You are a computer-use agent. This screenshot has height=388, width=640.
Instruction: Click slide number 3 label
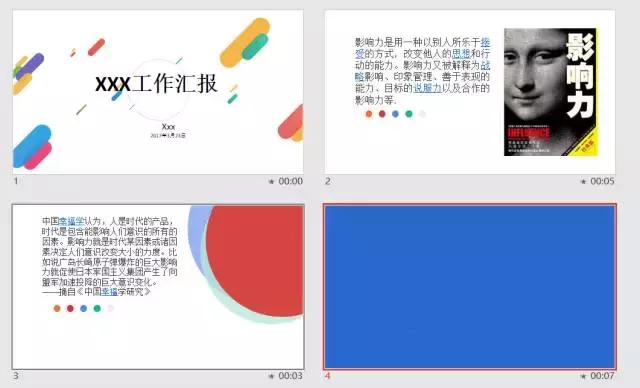[16, 375]
